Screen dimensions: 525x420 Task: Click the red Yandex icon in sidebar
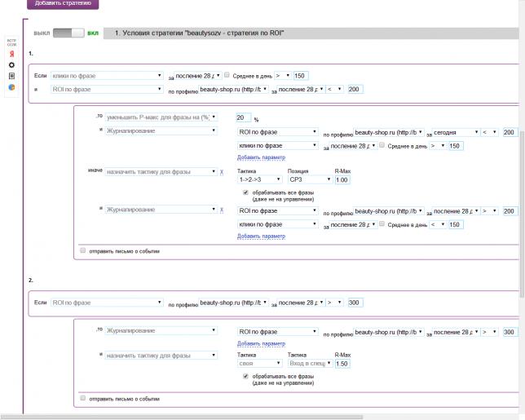pos(11,53)
